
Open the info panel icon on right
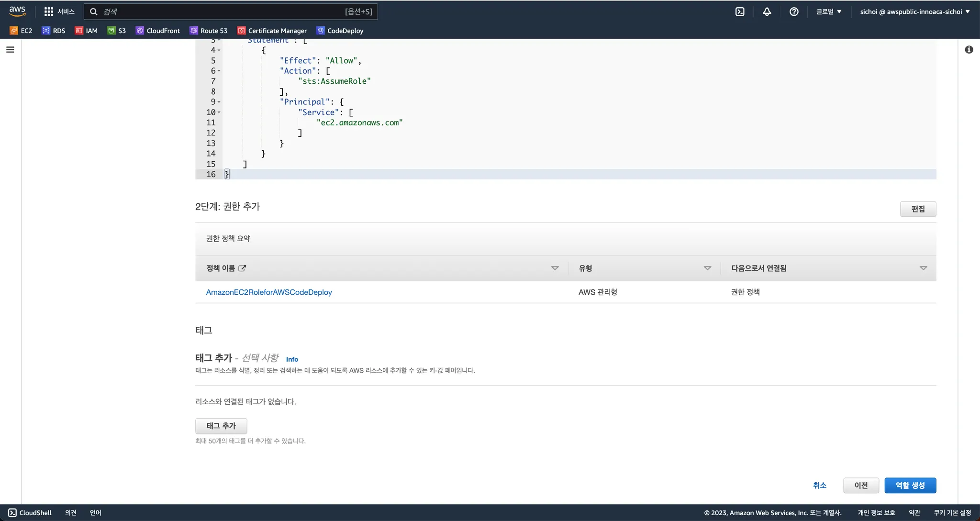coord(969,50)
